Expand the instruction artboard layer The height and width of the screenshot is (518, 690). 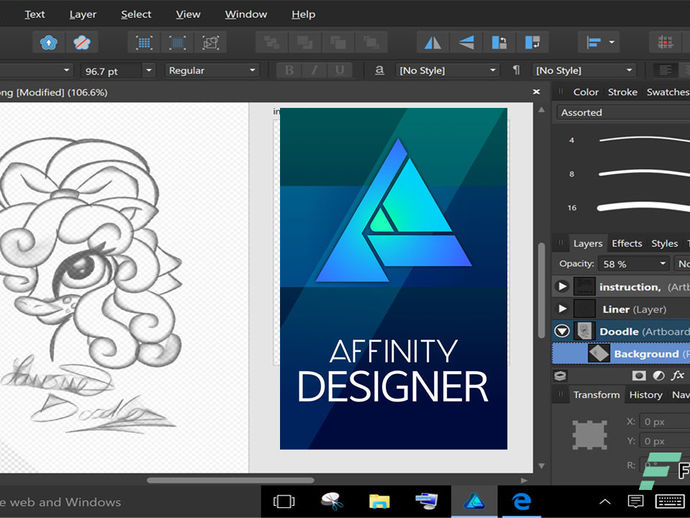point(562,287)
